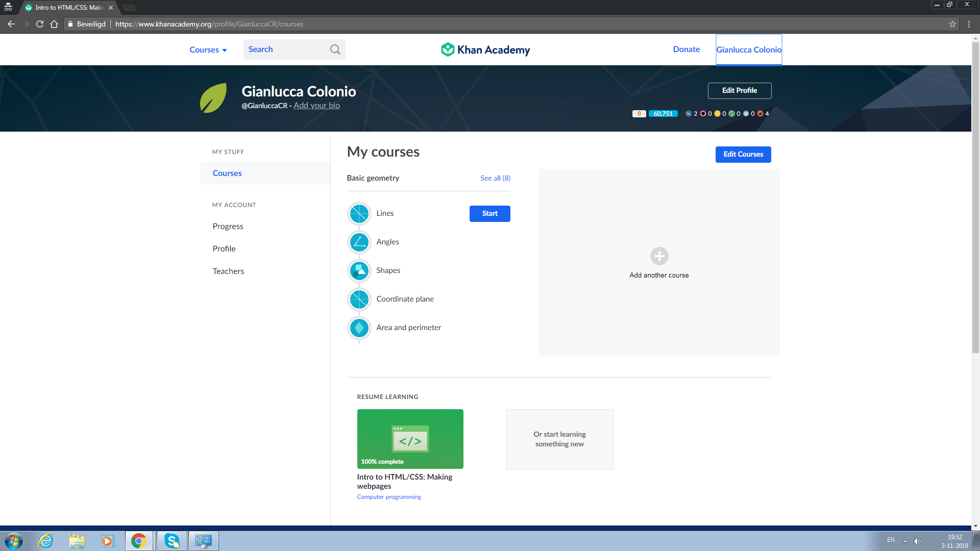Click the Add your bio link
This screenshot has height=551, width=980.
coord(316,106)
